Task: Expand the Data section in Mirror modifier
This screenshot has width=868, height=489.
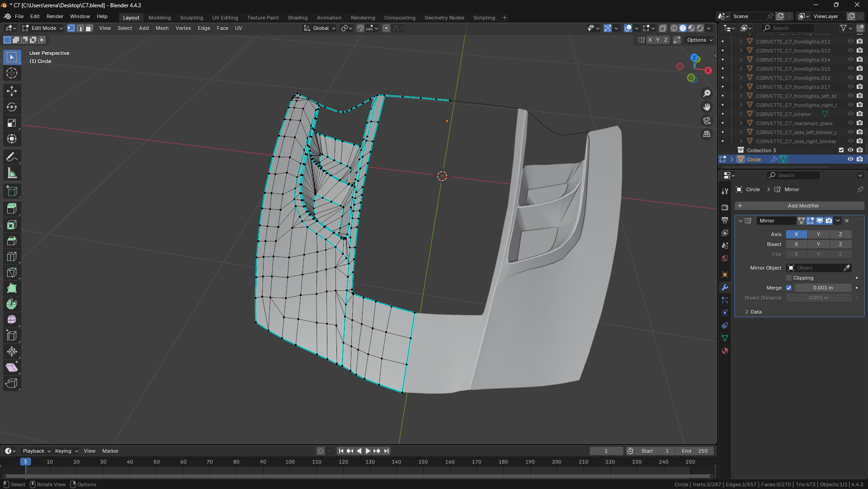Action: 756,312
